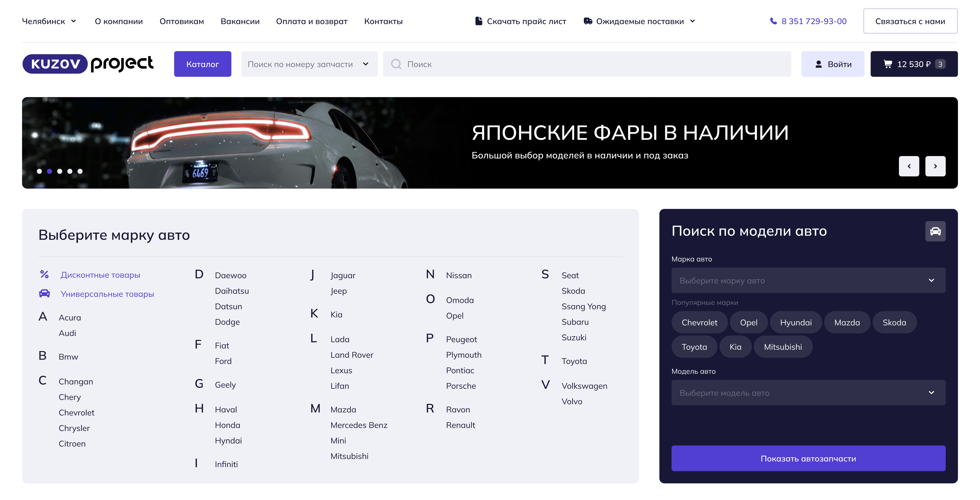Click the price list document icon
The width and height of the screenshot is (980, 500).
(479, 21)
